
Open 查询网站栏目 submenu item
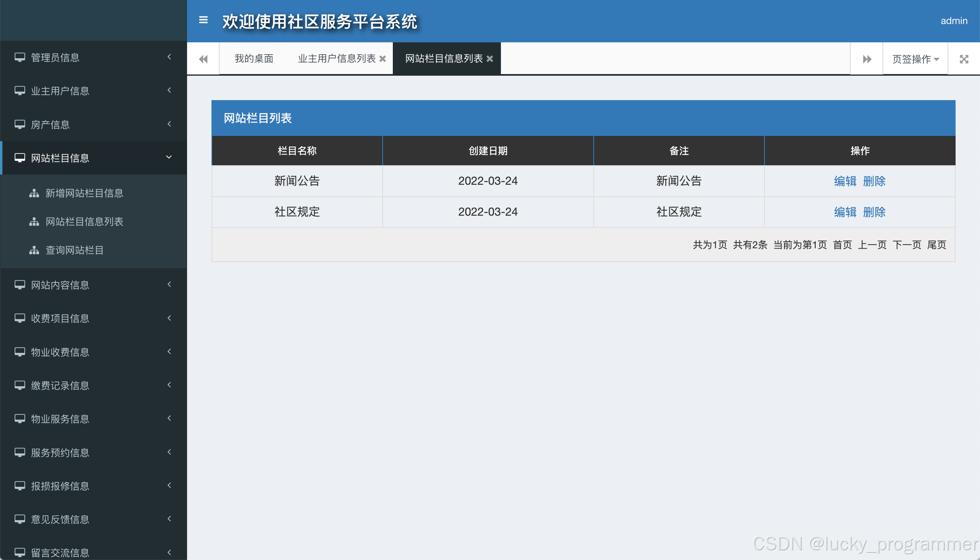pos(74,250)
